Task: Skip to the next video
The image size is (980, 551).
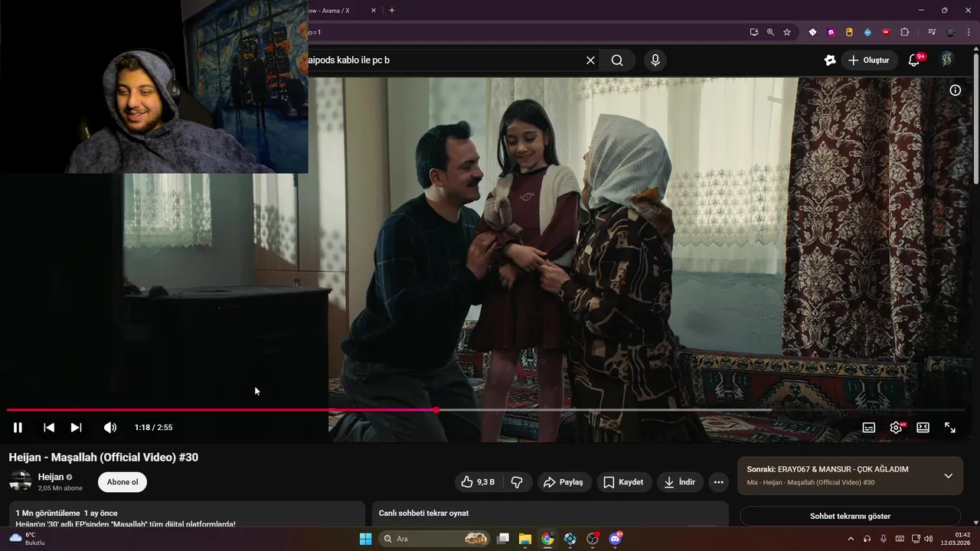Action: [x=77, y=428]
